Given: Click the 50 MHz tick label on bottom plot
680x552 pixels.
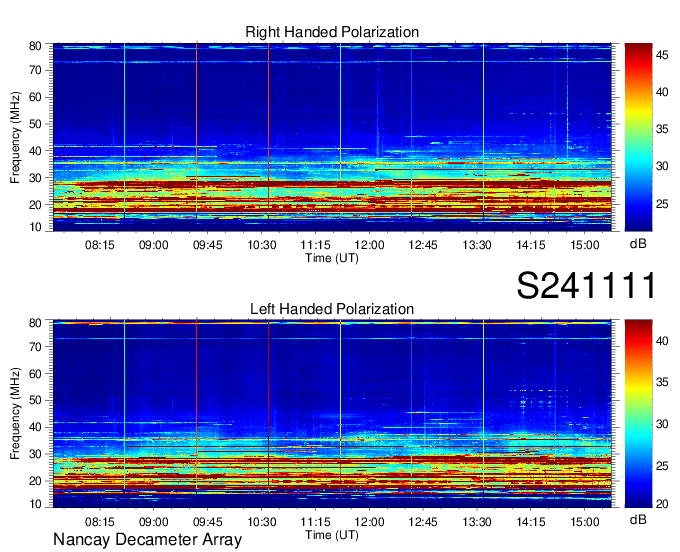Looking at the screenshot, I should pos(35,400).
